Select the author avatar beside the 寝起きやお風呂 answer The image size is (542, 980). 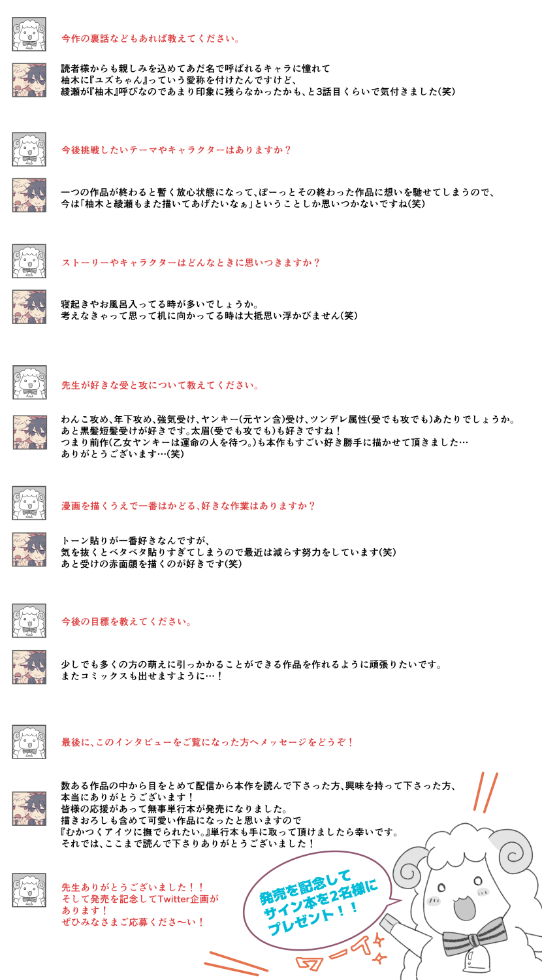coord(29,307)
